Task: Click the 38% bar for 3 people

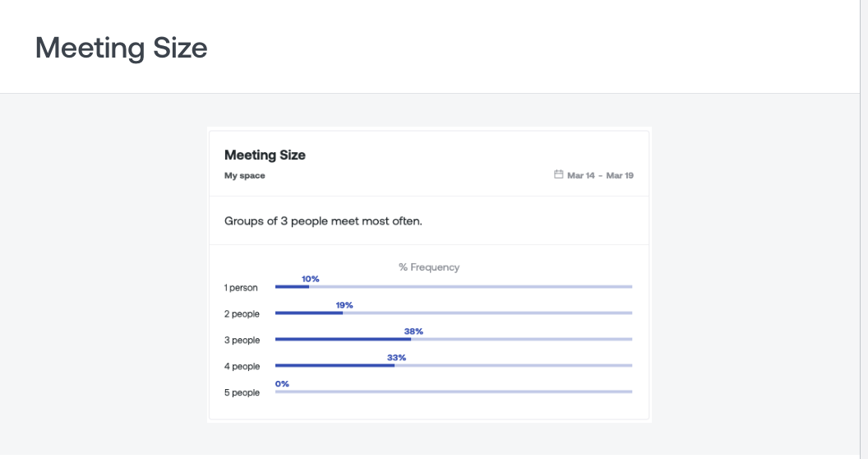Action: click(344, 340)
